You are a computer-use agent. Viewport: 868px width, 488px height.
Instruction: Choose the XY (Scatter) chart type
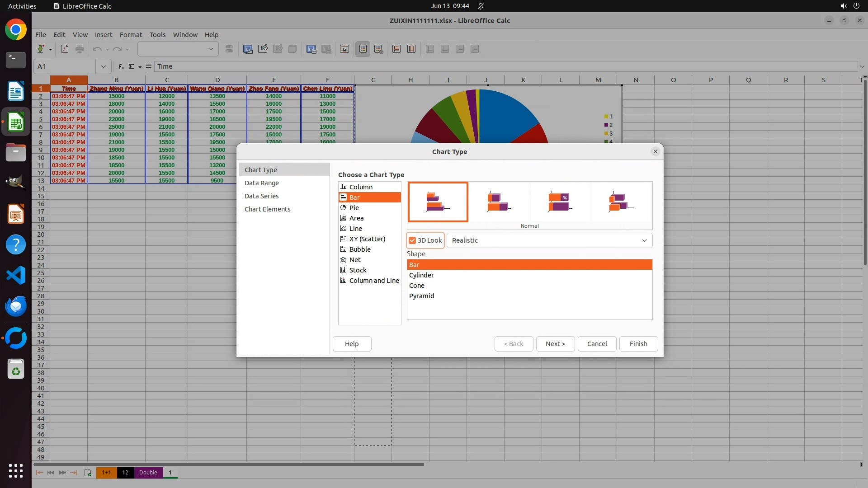pos(367,239)
